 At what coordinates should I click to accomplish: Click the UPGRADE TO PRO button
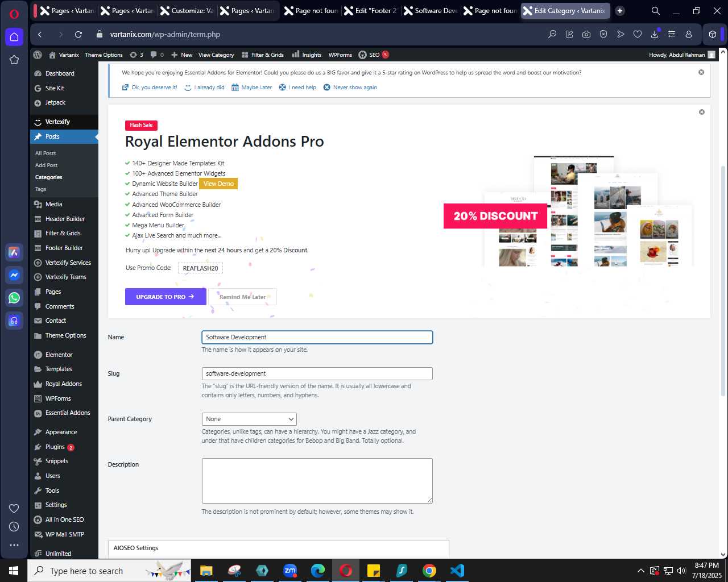[166, 297]
